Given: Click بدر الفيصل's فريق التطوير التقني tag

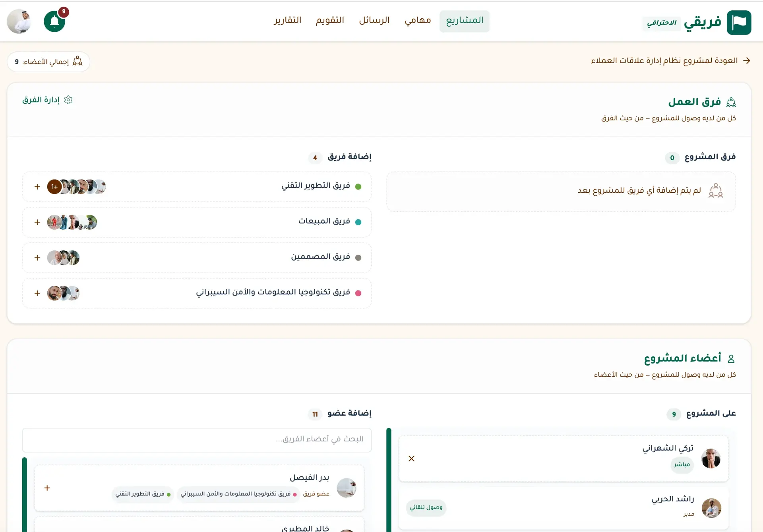Looking at the screenshot, I should tap(143, 494).
